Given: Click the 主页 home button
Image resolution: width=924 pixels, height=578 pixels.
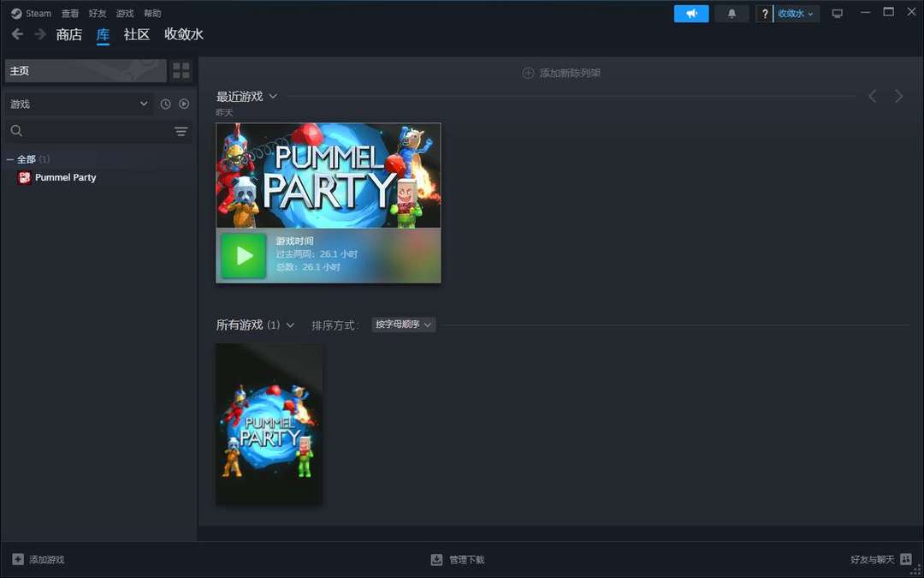Looking at the screenshot, I should pyautogui.click(x=86, y=71).
